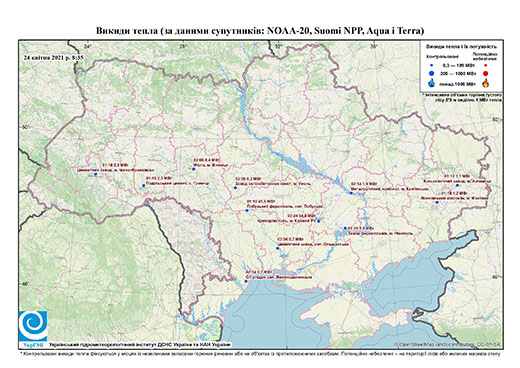Screen dimensions: 520x368
Task: Click the 28° longitude label
Action: (182, 46)
